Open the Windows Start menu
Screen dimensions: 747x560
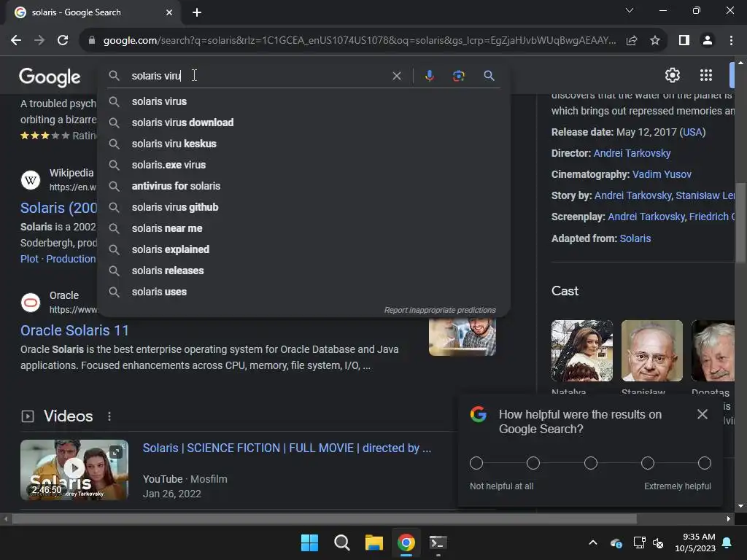pos(309,542)
